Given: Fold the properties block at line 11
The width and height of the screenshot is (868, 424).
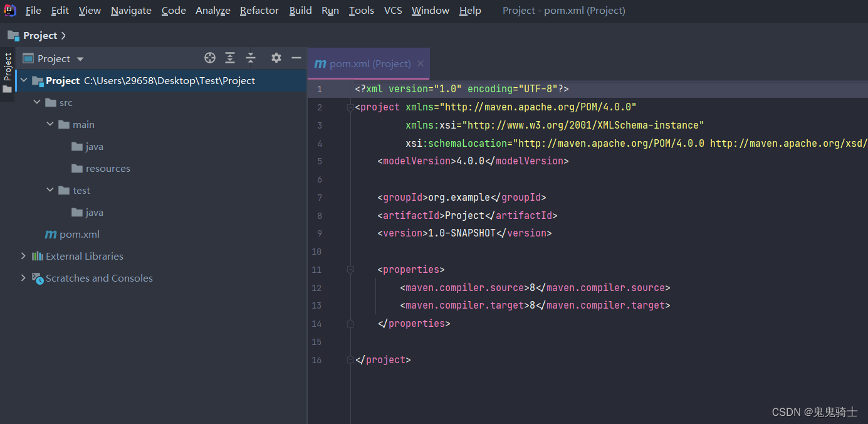Looking at the screenshot, I should [x=350, y=270].
